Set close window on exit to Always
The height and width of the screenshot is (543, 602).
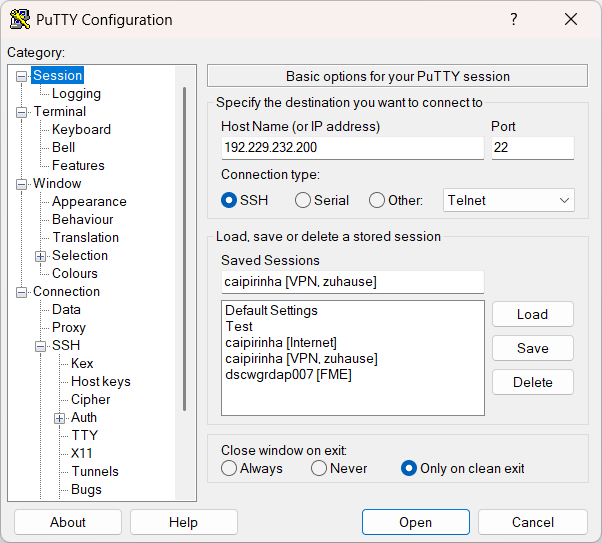coord(229,468)
